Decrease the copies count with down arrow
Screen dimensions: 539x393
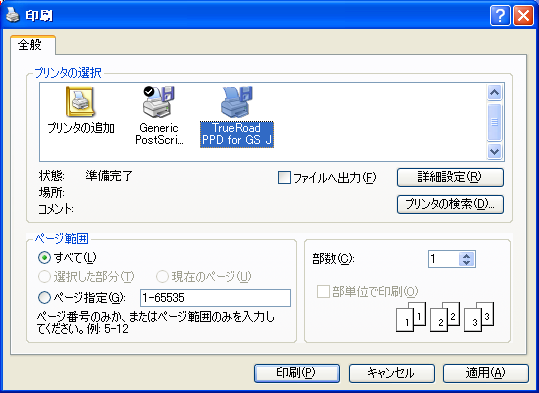pyautogui.click(x=466, y=263)
